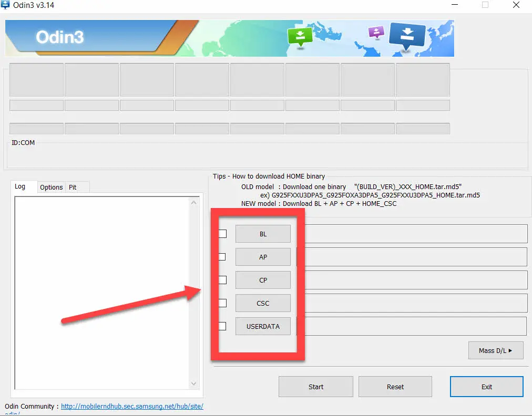Click the green download marker on banner
This screenshot has width=532, height=416.
(x=300, y=36)
